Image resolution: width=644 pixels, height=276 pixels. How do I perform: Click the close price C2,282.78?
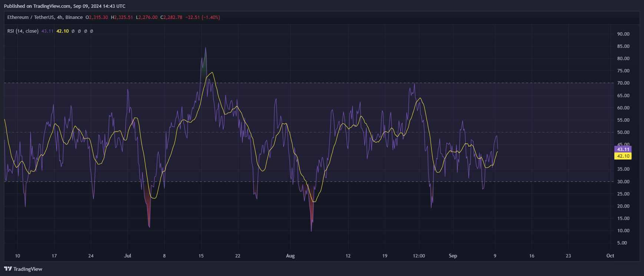coord(171,17)
